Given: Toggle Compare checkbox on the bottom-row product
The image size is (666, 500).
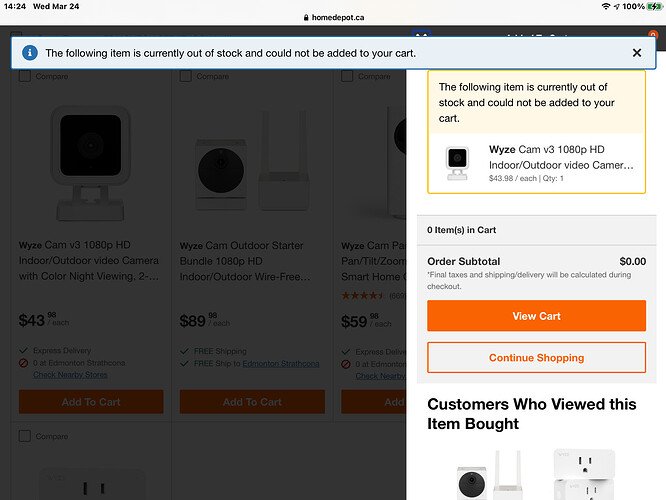Looking at the screenshot, I should coord(25,436).
